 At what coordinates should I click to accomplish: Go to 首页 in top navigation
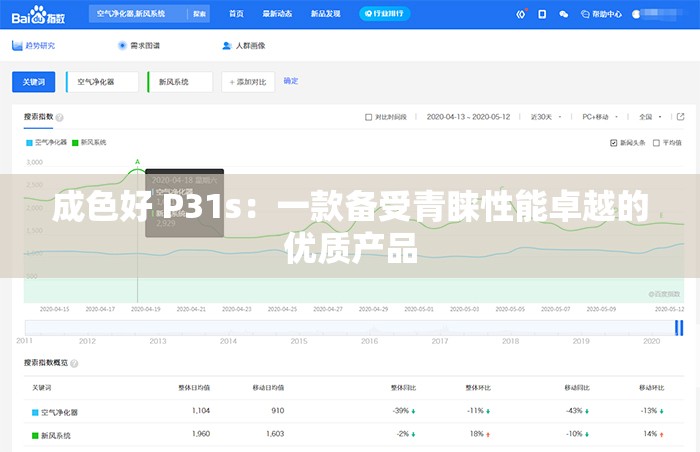pyautogui.click(x=236, y=14)
